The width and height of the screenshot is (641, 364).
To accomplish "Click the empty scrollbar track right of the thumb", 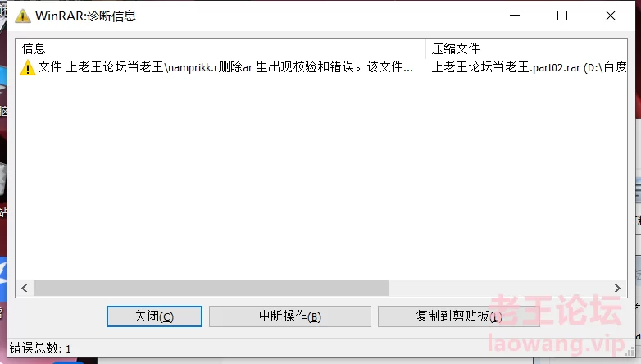I will tap(498, 289).
